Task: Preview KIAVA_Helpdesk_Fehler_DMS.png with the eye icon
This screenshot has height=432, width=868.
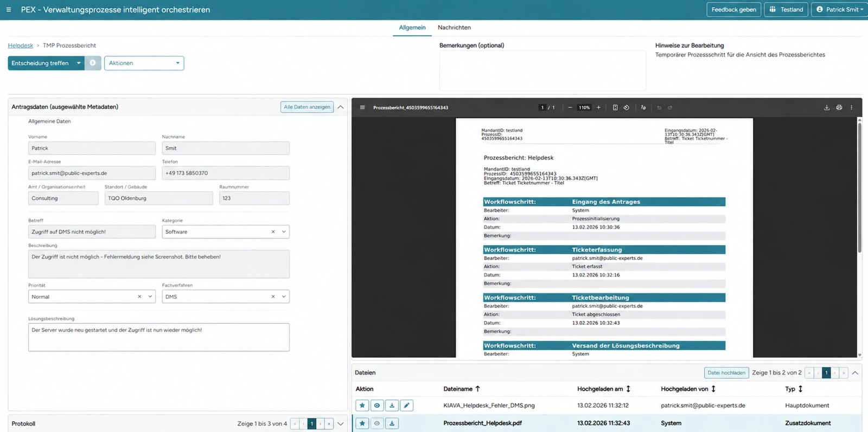Action: click(377, 405)
